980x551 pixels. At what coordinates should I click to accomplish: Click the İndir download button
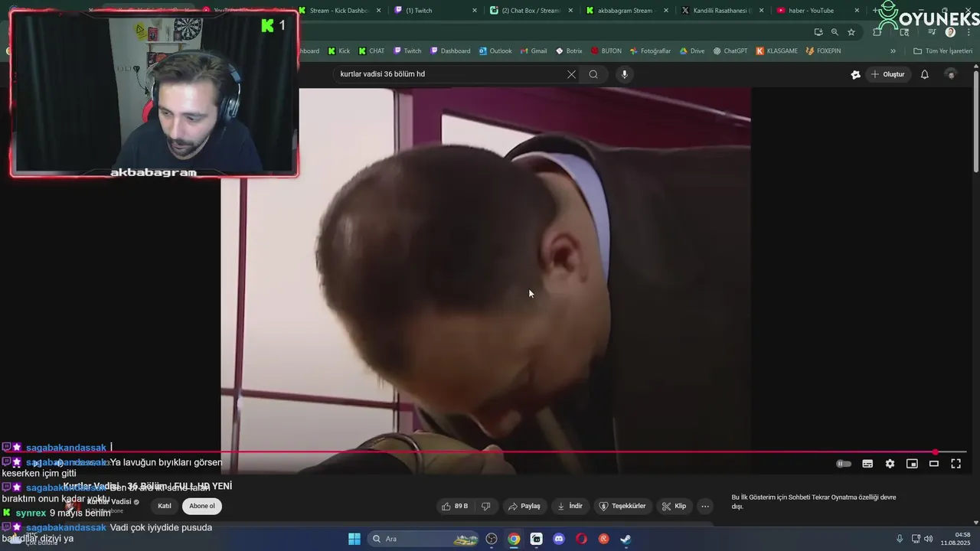[x=570, y=506]
